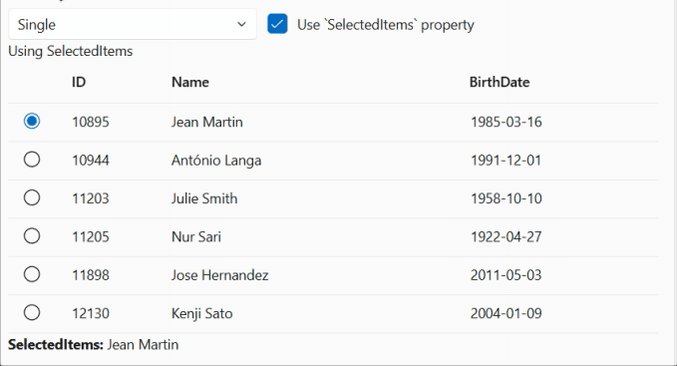This screenshot has width=677, height=366.
Task: Click the Julie Smith name cell
Action: click(204, 199)
